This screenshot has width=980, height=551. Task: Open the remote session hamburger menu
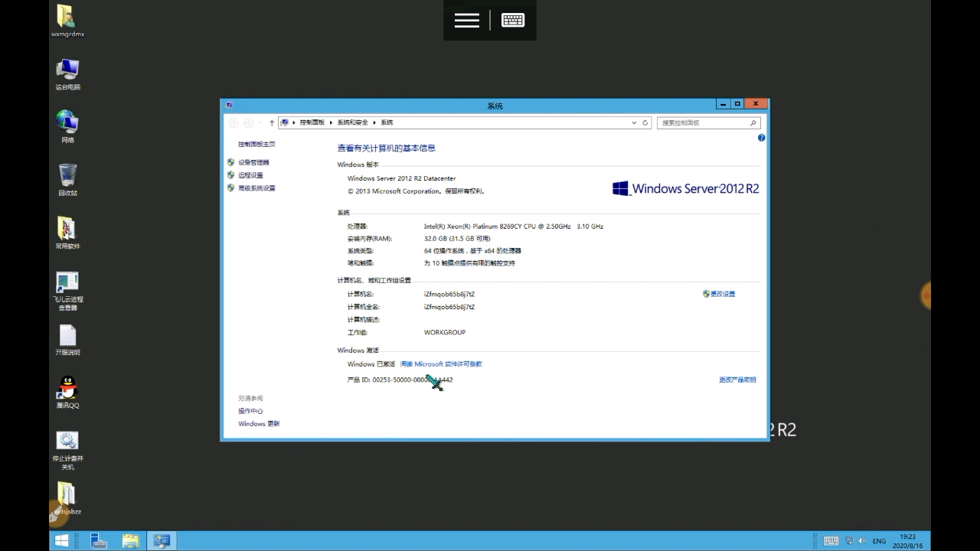pos(466,21)
